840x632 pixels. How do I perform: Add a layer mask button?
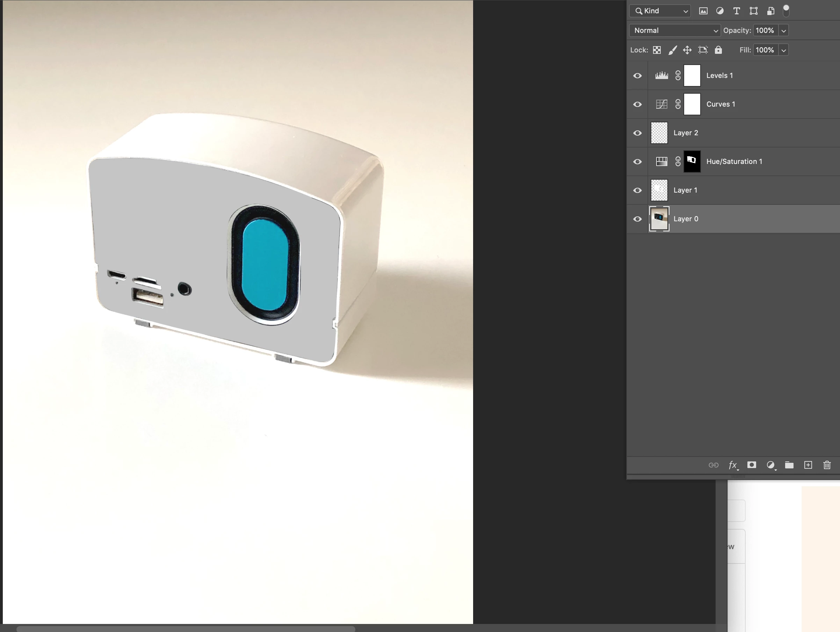(752, 465)
